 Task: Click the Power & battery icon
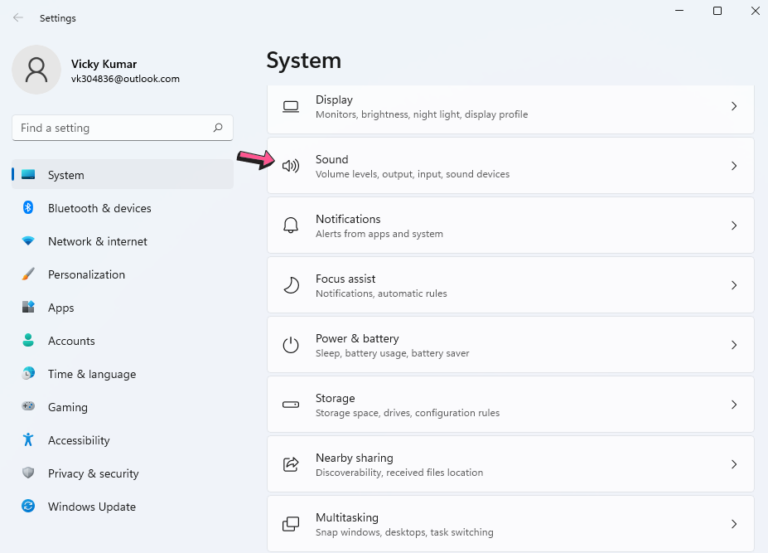(291, 345)
